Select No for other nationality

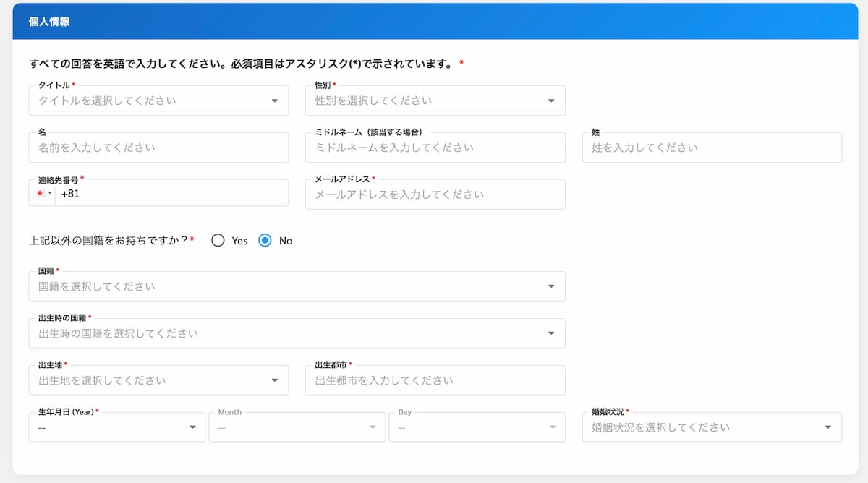coord(265,241)
